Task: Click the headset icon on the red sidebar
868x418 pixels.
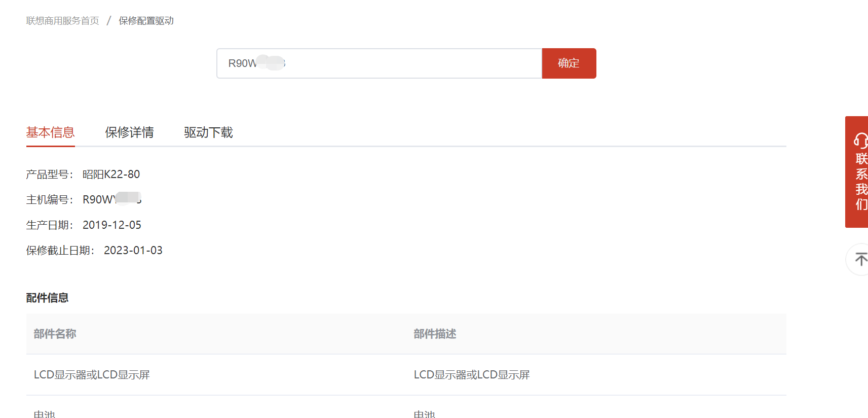Action: [860, 140]
